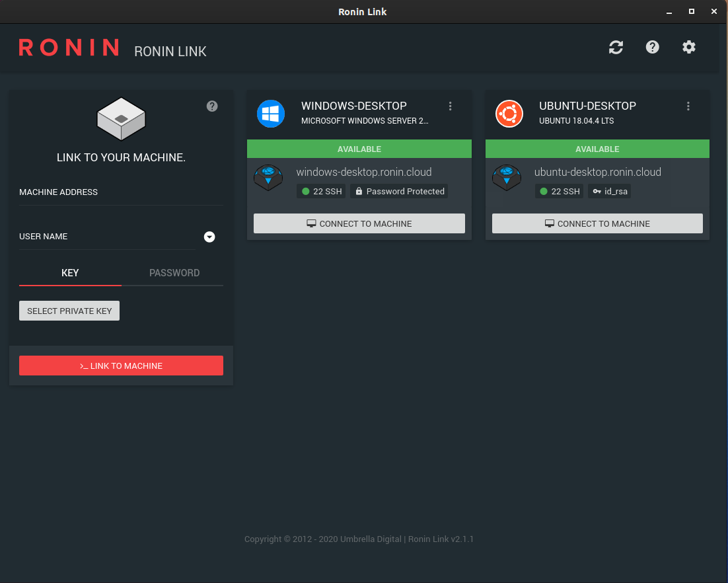Connect to the UBUNTU-DESKTOP machine
728x583 pixels.
coord(597,223)
